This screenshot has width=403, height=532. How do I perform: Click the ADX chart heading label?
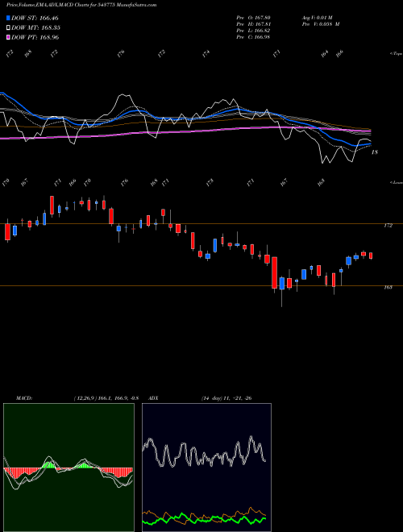(153, 398)
